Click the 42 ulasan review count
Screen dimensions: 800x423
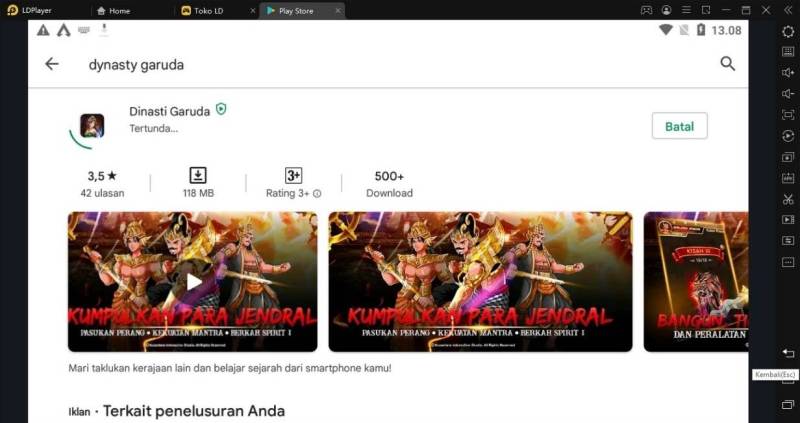tap(102, 193)
